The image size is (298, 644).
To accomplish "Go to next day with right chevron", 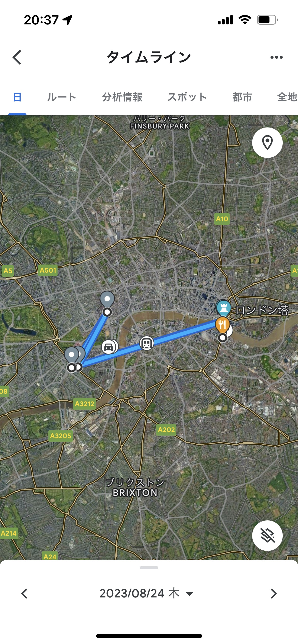I will [274, 594].
